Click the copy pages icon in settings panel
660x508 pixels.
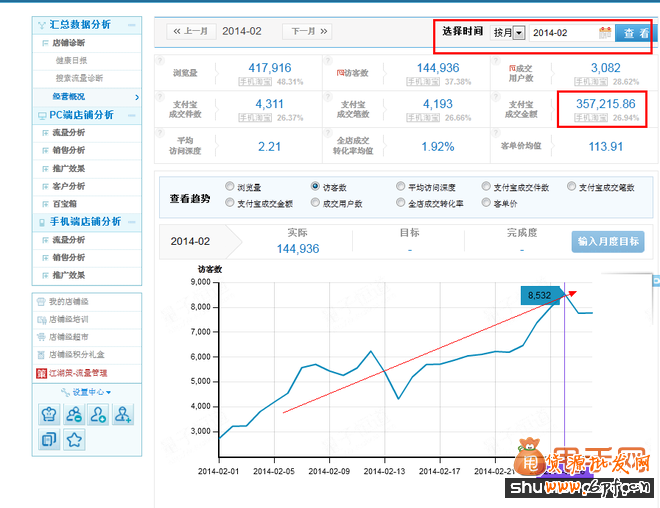[49, 439]
